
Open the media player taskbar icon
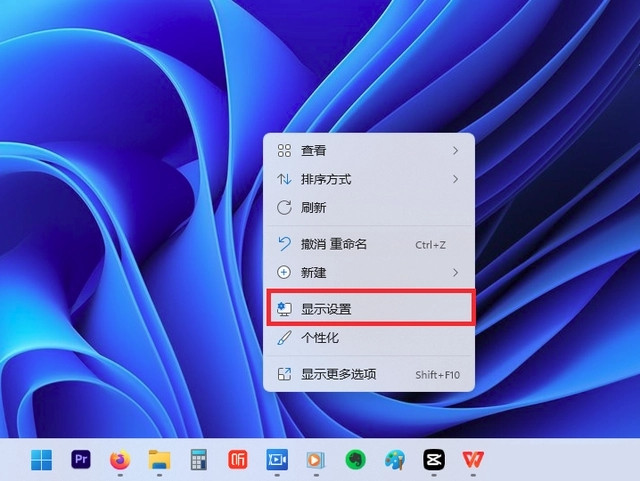(316, 460)
